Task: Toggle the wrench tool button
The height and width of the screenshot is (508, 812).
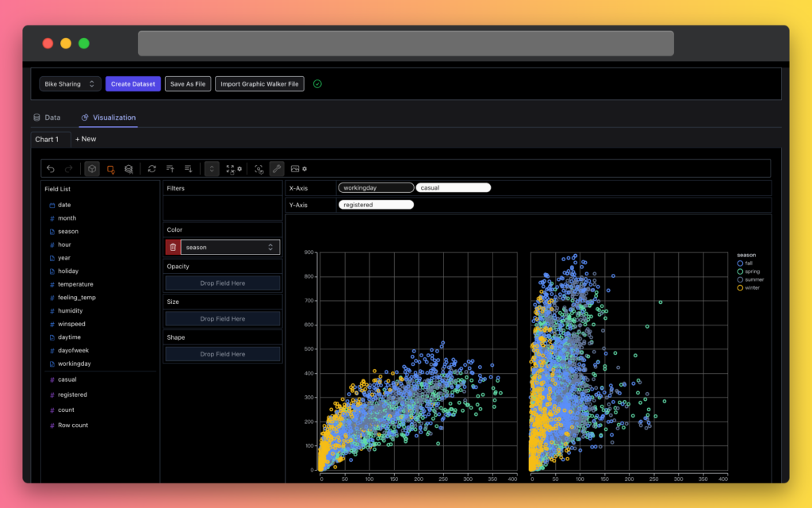Action: point(277,169)
